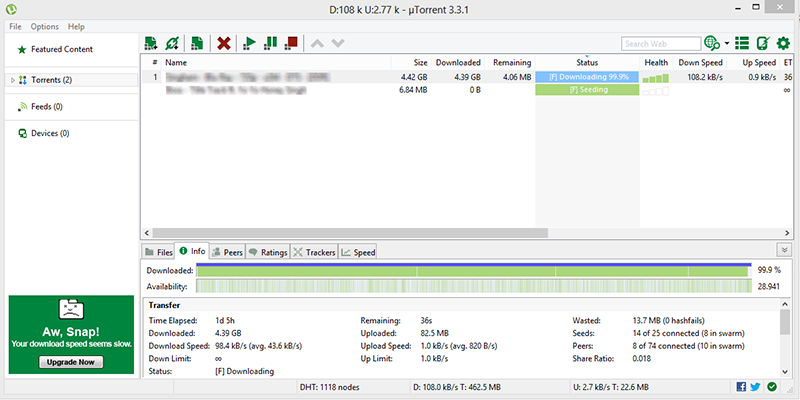Pause the torrent with the pause icon

[270, 43]
